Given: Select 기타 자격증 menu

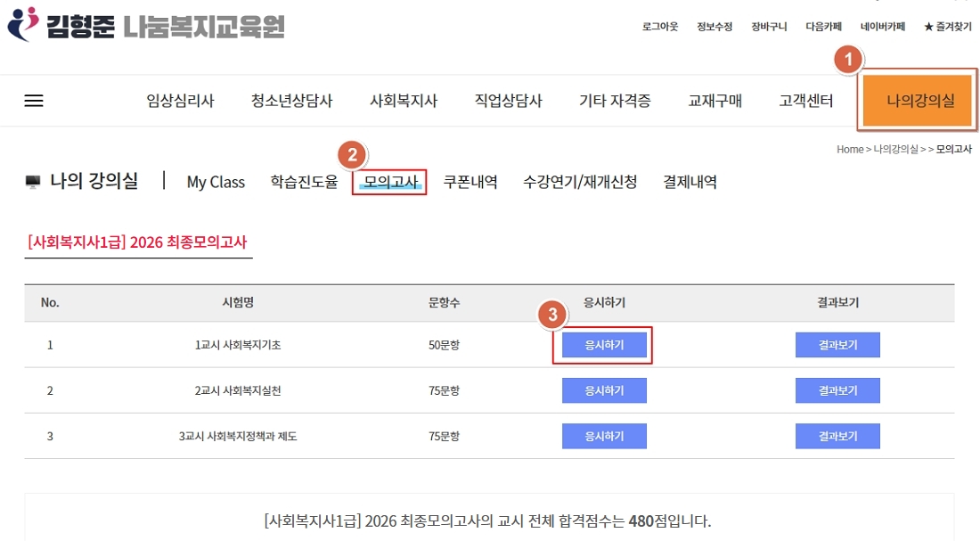Looking at the screenshot, I should (615, 101).
